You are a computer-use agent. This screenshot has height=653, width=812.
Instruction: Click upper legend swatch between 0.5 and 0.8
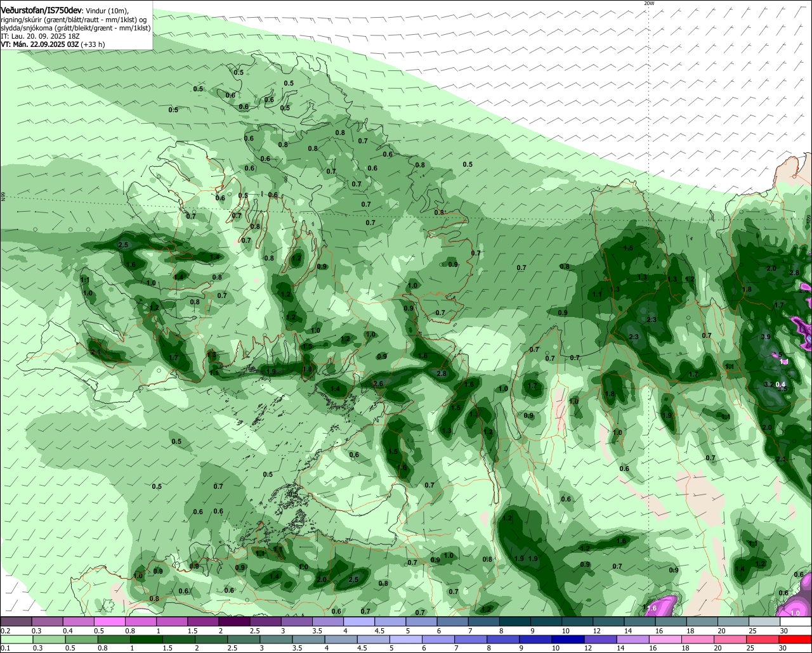tap(109, 621)
